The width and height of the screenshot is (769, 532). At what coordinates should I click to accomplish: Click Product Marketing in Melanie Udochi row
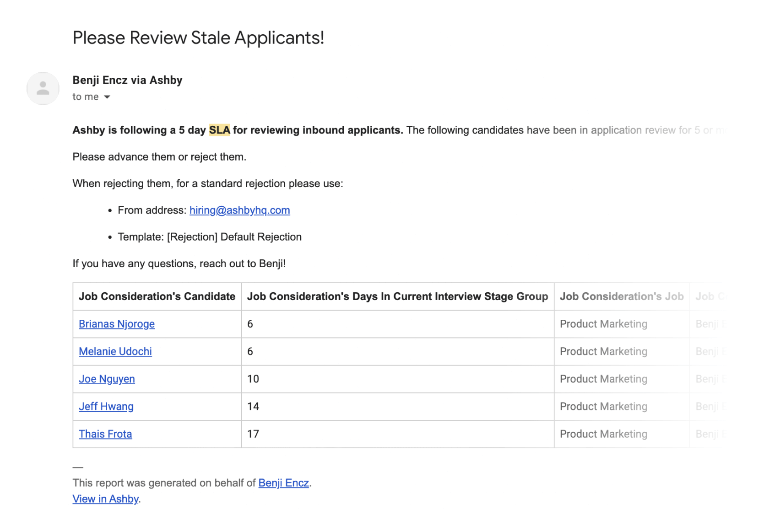click(603, 351)
